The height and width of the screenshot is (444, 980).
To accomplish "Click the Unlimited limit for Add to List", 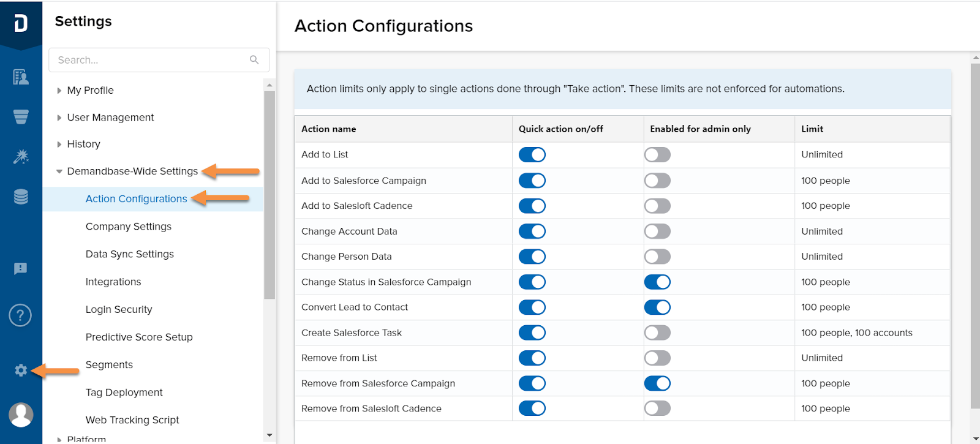I will click(822, 154).
